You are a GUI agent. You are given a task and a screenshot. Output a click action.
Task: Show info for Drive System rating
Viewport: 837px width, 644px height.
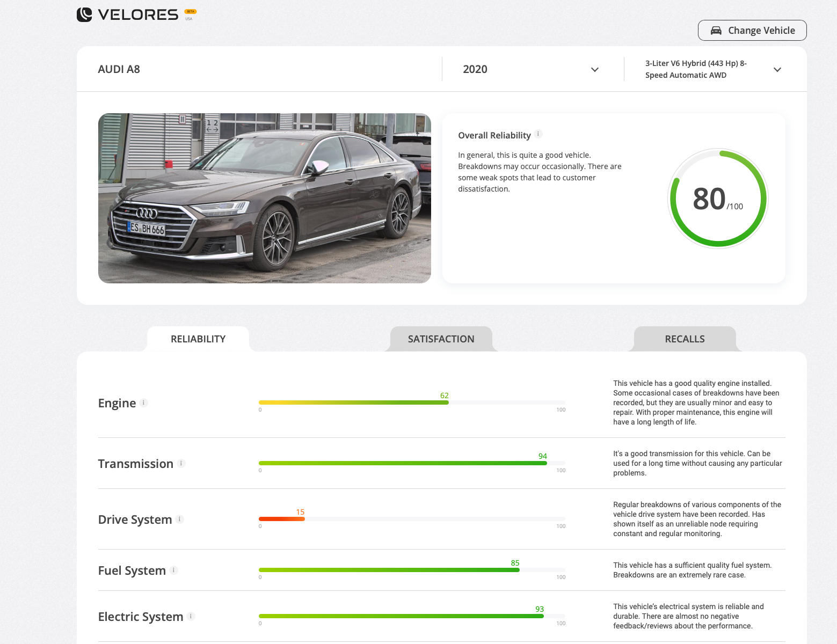[x=180, y=519]
